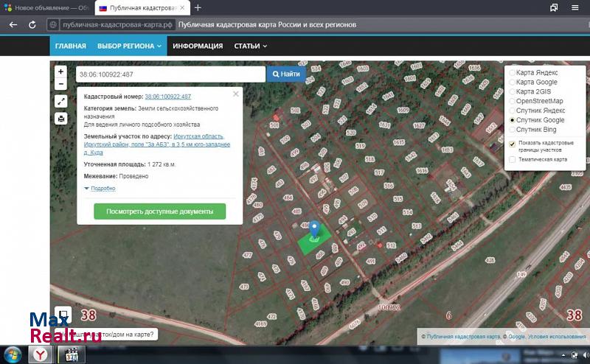The height and width of the screenshot is (364, 590).
Task: Uncheck Показать кадастровые границы участков
Action: click(x=513, y=143)
